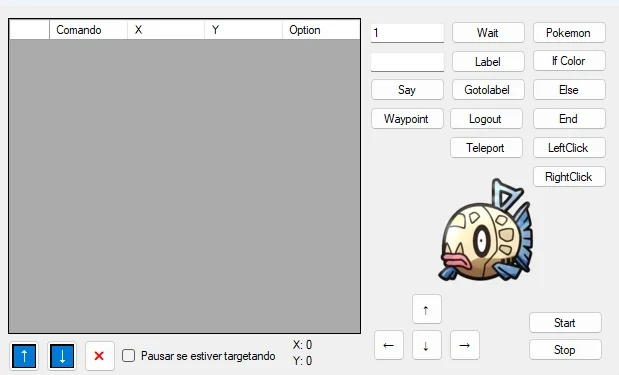Stop the script
This screenshot has height=375, width=619.
(565, 350)
